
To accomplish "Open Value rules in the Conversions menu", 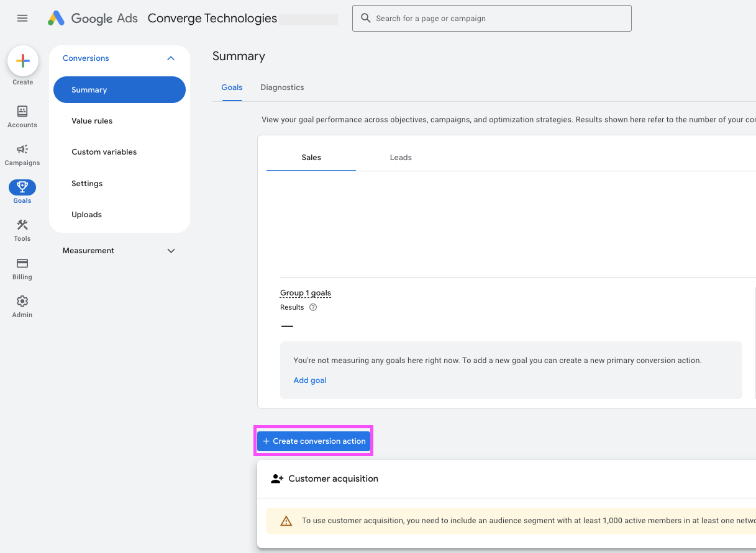I will [x=92, y=121].
